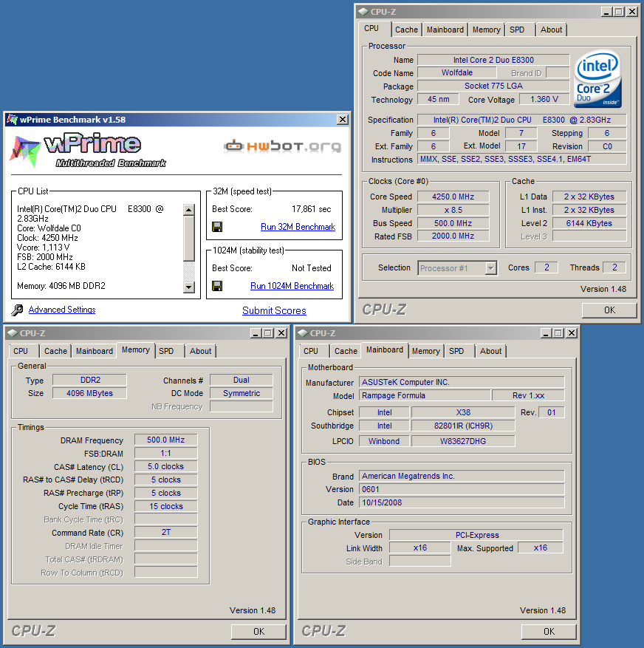Close the CPU-Z memory window
644x648 pixels.
(281, 333)
